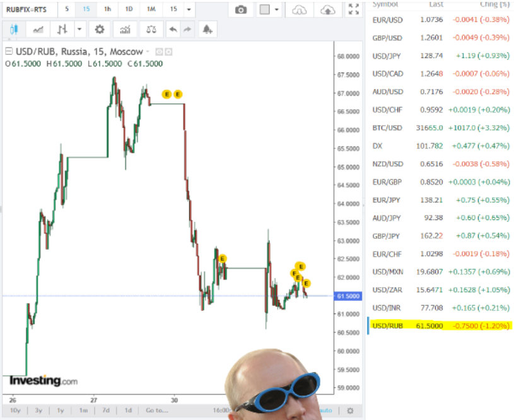Select the USD/MXN watchlist row
The width and height of the screenshot is (514, 420).
440,272
